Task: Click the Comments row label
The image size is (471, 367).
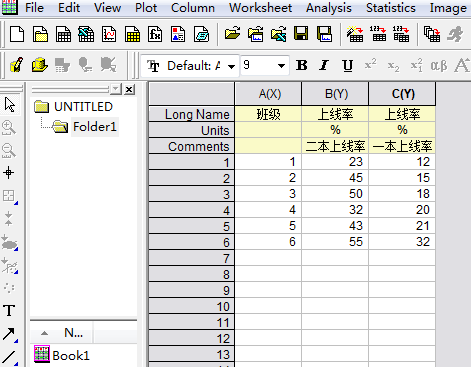Action: 191,146
